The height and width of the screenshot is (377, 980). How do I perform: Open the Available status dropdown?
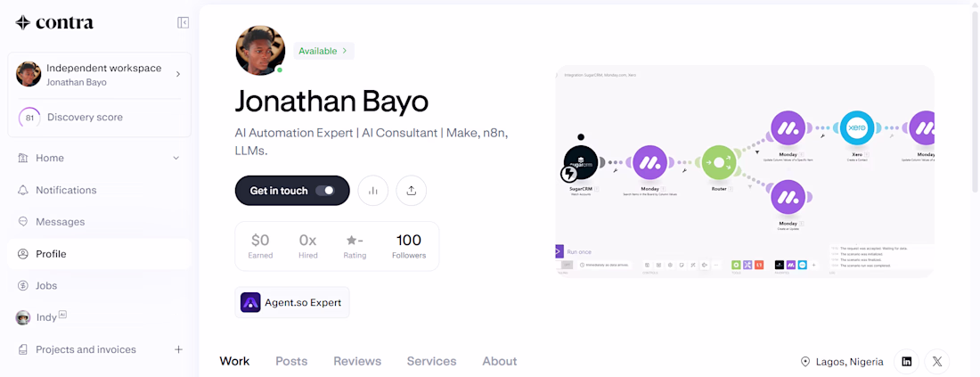[323, 52]
